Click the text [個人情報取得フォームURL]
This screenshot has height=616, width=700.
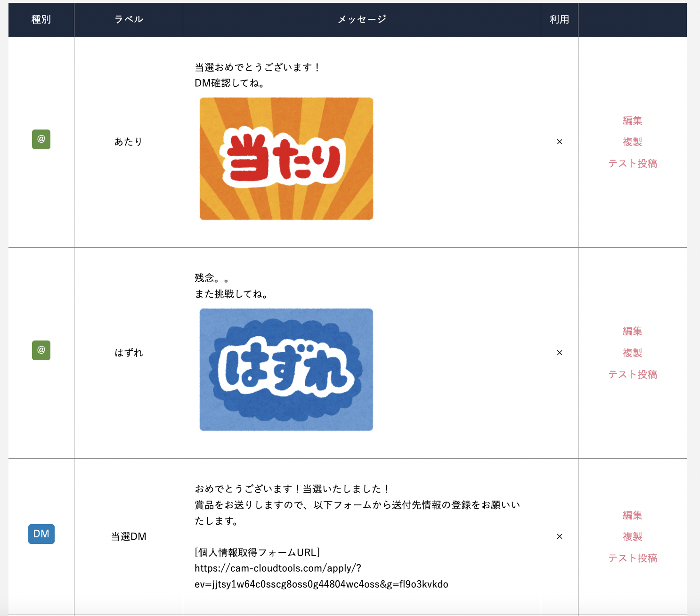pyautogui.click(x=257, y=552)
